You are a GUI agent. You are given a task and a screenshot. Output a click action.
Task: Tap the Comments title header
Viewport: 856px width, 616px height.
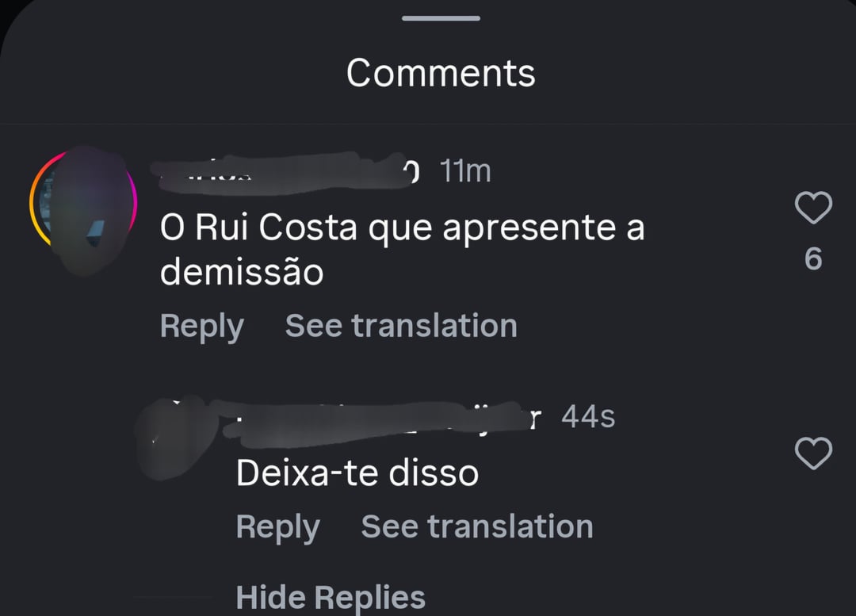[x=441, y=73]
